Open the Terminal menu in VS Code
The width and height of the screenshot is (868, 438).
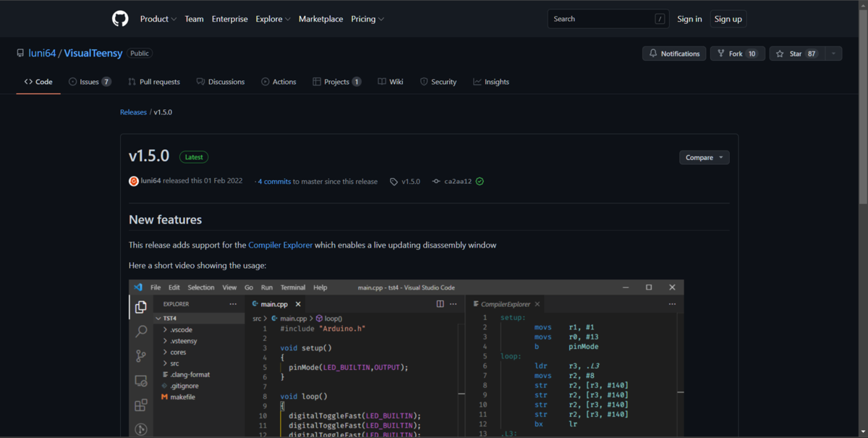pos(293,287)
